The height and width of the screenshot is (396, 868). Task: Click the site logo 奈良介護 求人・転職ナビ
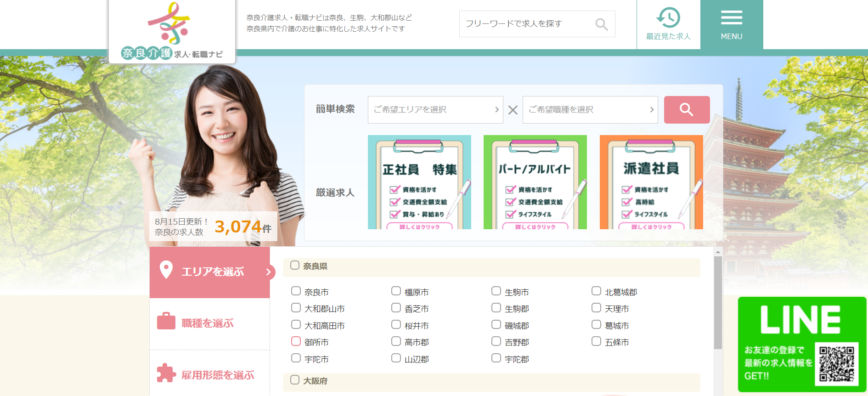point(172,31)
